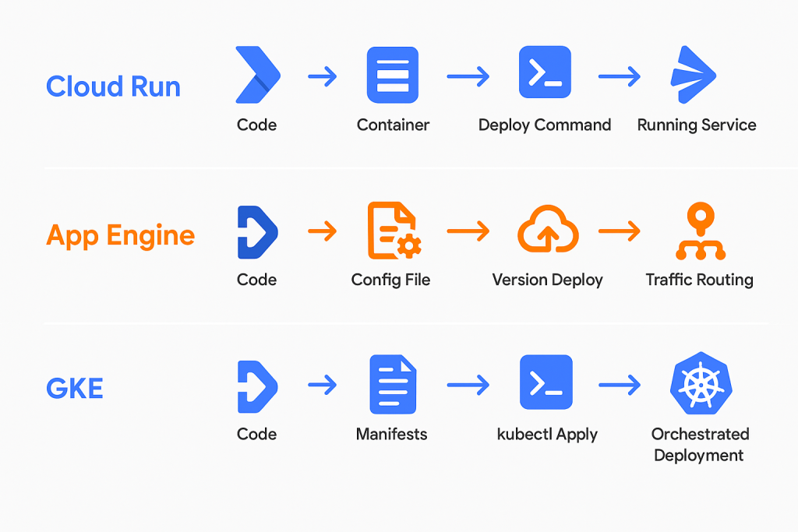Click the Version Deploy cloud upload icon
The height and width of the screenshot is (532, 798).
click(x=548, y=229)
